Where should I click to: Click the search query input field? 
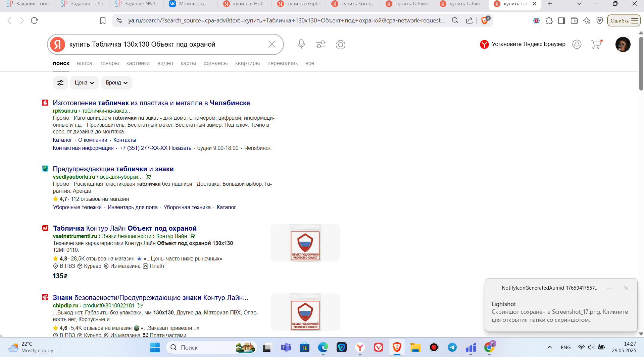point(166,44)
